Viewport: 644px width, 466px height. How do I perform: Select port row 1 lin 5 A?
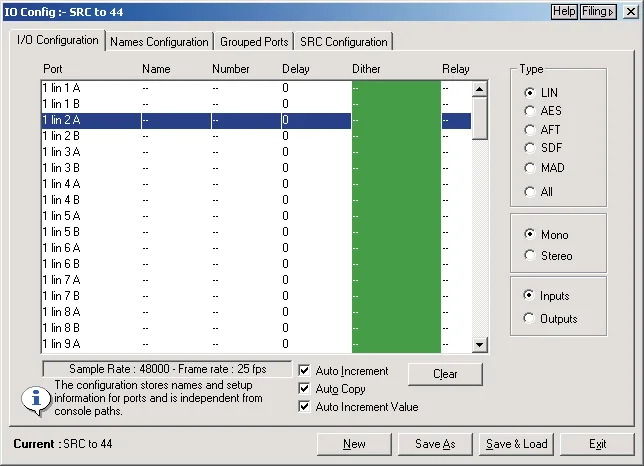coord(256,216)
